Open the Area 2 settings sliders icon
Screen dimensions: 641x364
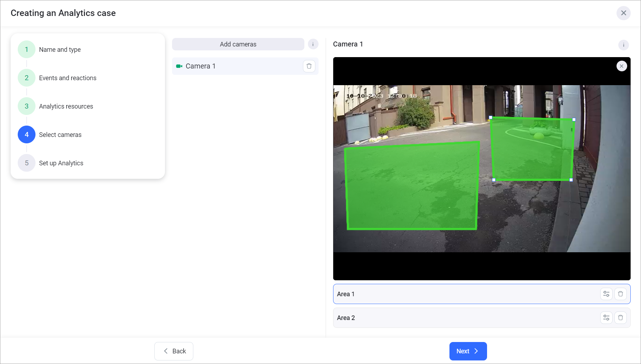[606, 318]
